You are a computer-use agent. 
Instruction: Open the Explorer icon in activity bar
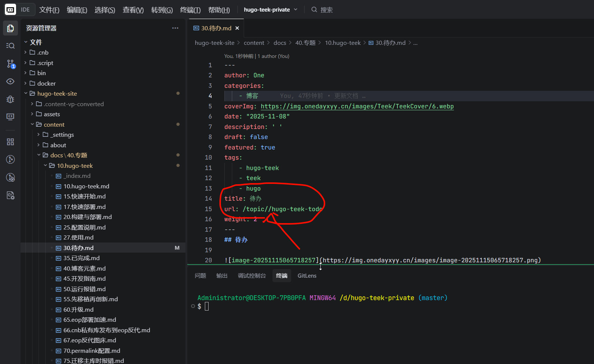pos(10,28)
